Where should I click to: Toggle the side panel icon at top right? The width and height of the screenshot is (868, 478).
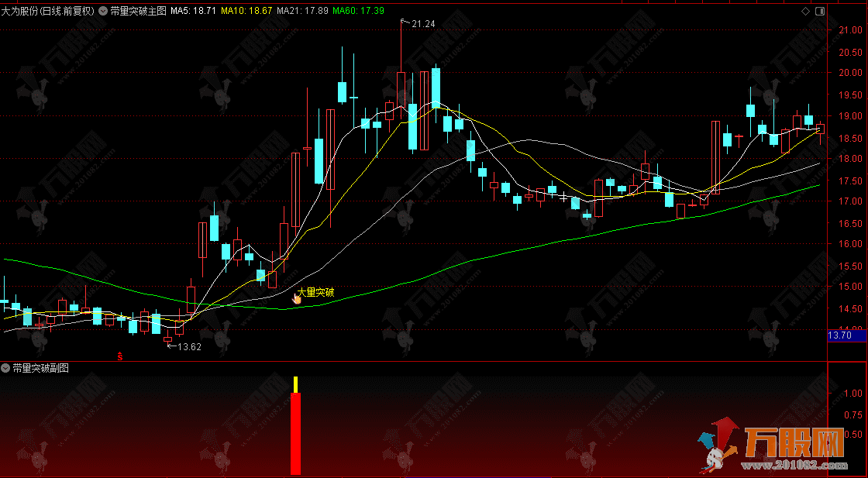820,11
